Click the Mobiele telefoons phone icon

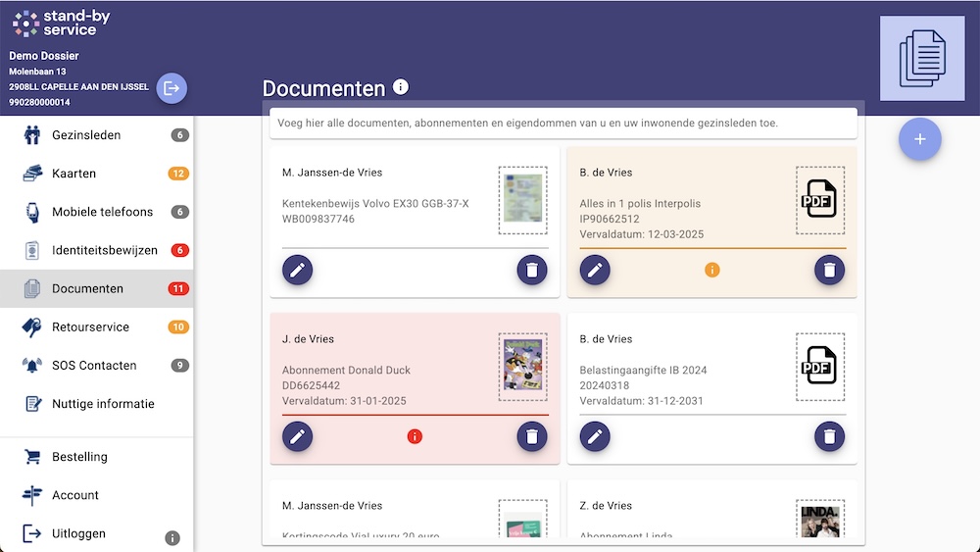(32, 212)
